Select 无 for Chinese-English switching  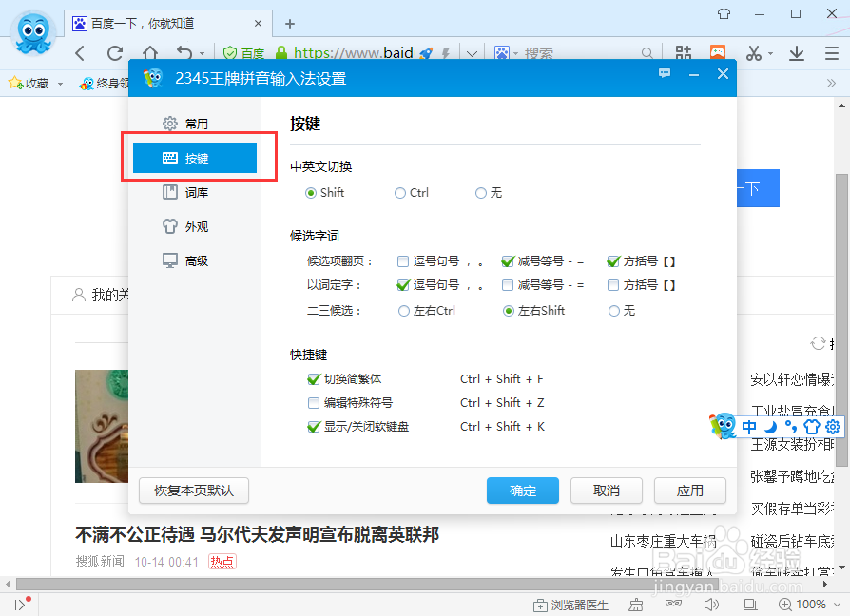(481, 193)
